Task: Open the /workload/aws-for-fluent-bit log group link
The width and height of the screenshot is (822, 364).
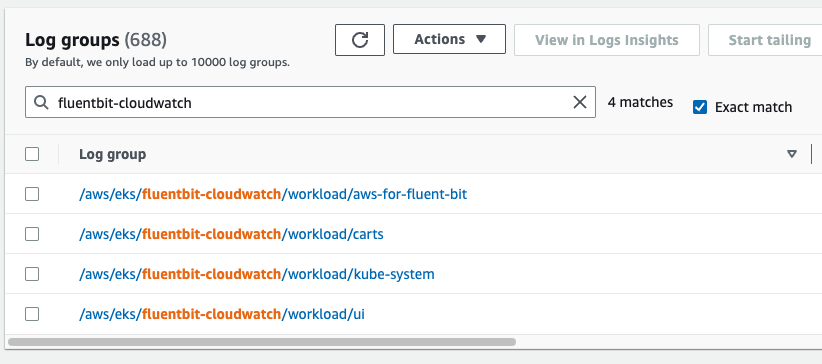Action: (x=273, y=194)
